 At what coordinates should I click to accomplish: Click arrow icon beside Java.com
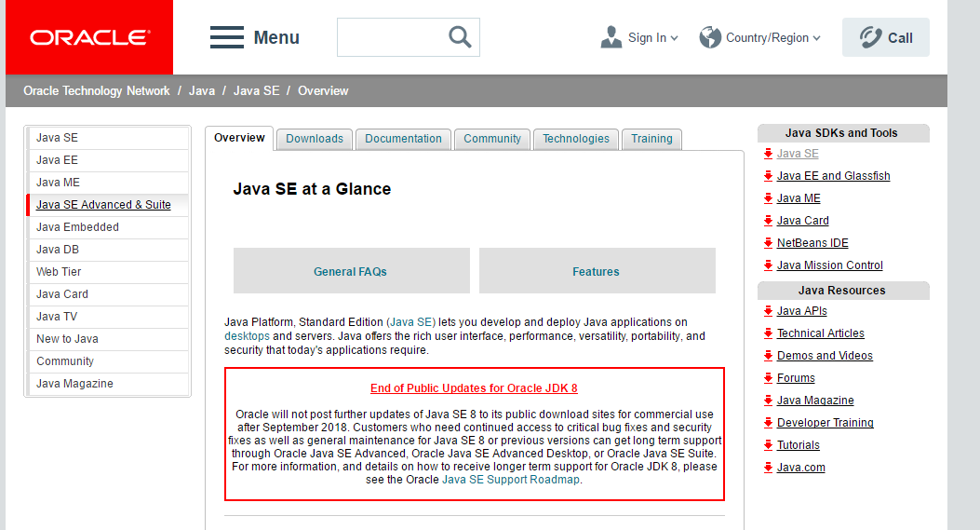click(x=768, y=468)
